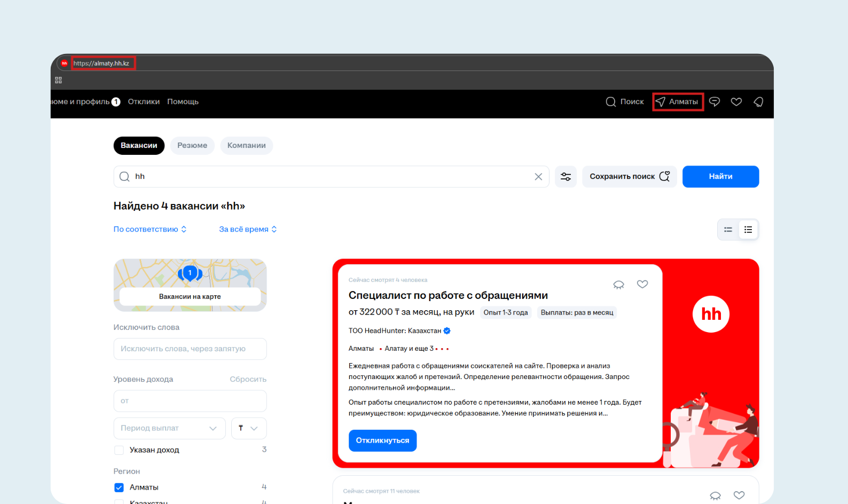Add Специалист vacancy to favorites
Viewport: 848px width, 504px height.
pyautogui.click(x=642, y=284)
